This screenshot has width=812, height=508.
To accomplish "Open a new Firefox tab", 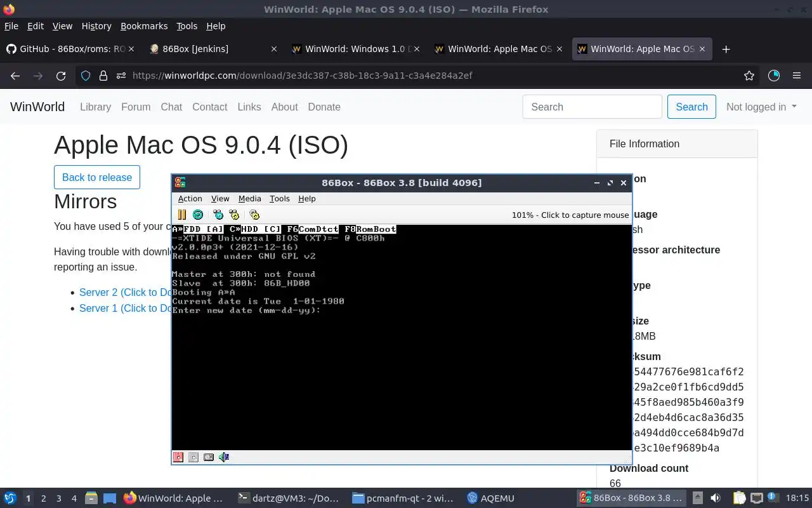I will 726,49.
